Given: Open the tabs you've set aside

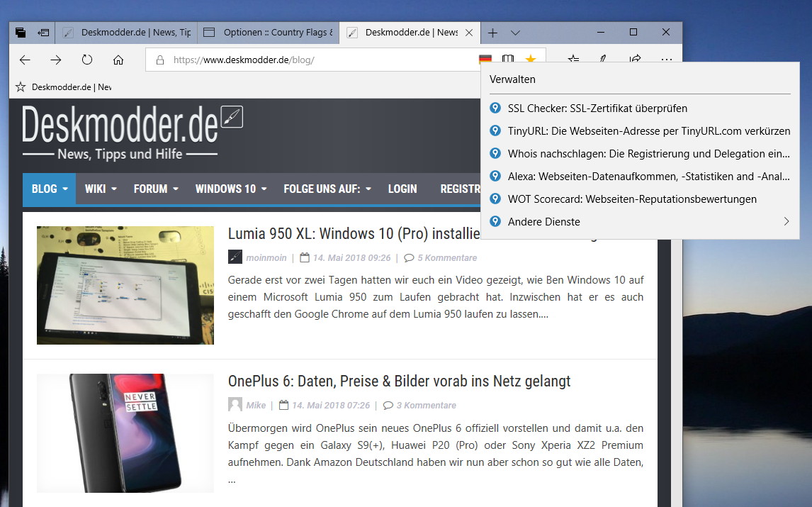Looking at the screenshot, I should [x=21, y=33].
